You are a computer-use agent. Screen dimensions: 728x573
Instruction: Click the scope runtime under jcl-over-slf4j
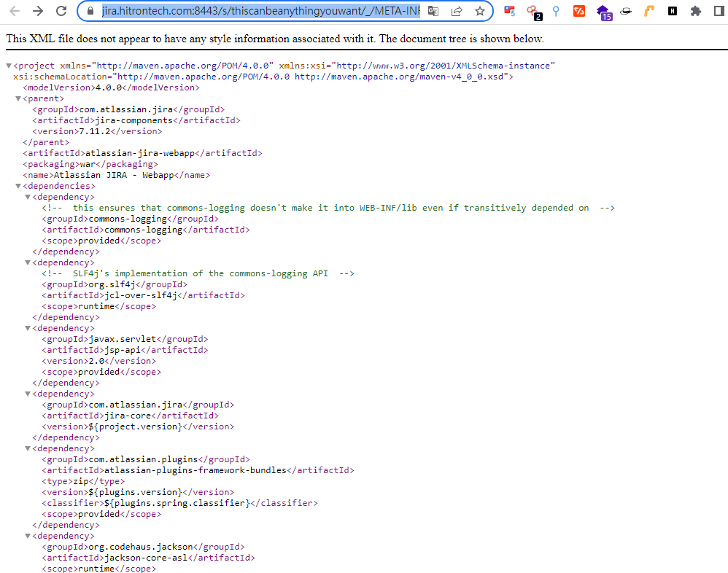(x=99, y=307)
